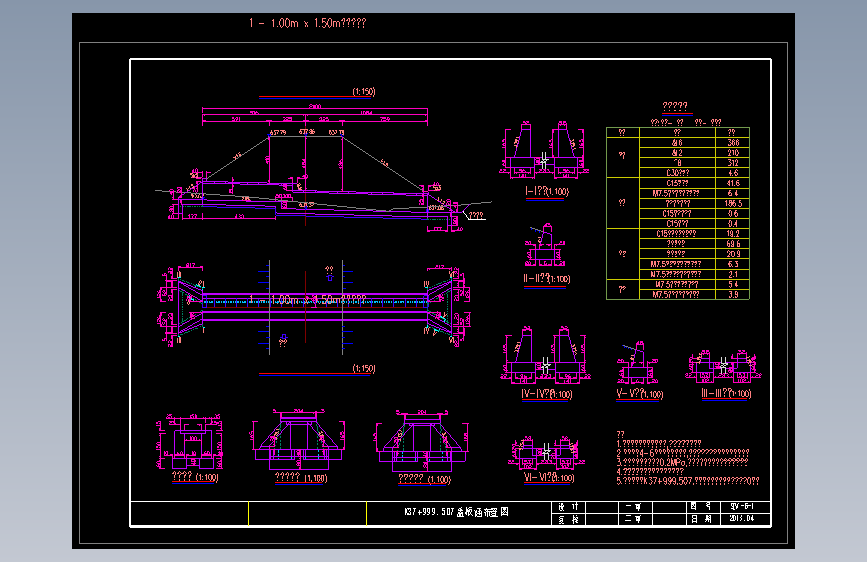The image size is (867, 562).
Task: Click note 5 mentioning 'K37+999.507'
Action: coord(688,481)
